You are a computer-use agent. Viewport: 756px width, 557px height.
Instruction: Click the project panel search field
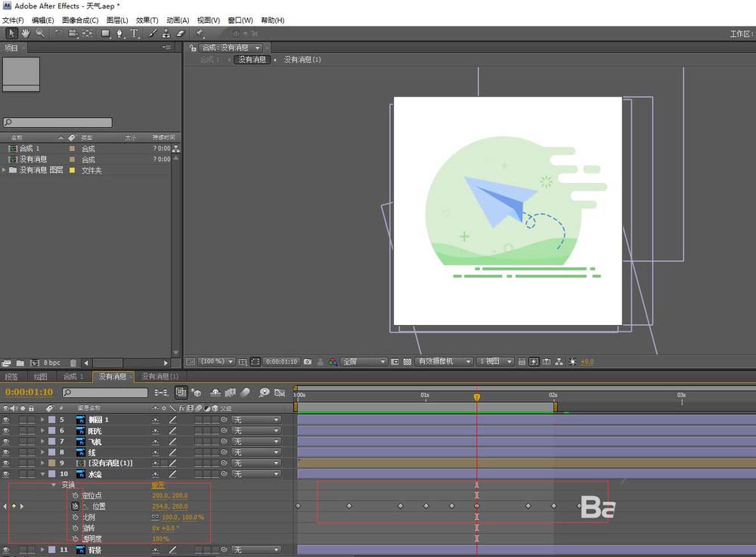(x=57, y=122)
